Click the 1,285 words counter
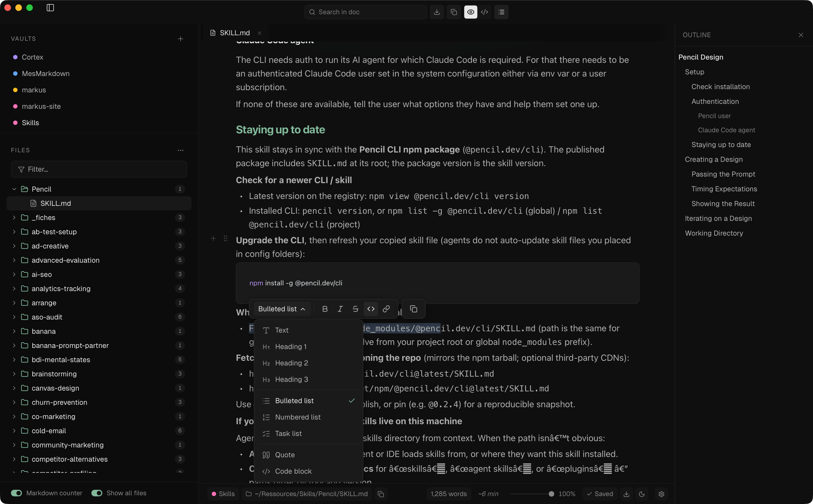Screen dimensions: 813x504 (x=448, y=494)
